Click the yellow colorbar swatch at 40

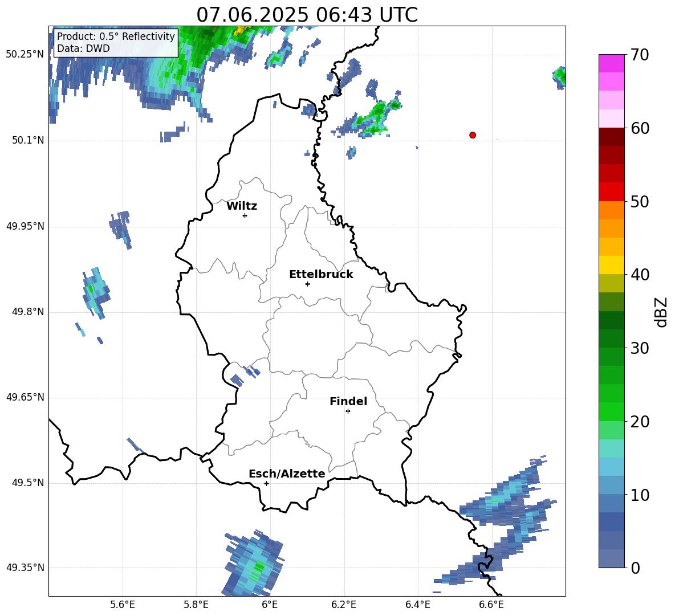pyautogui.click(x=611, y=265)
